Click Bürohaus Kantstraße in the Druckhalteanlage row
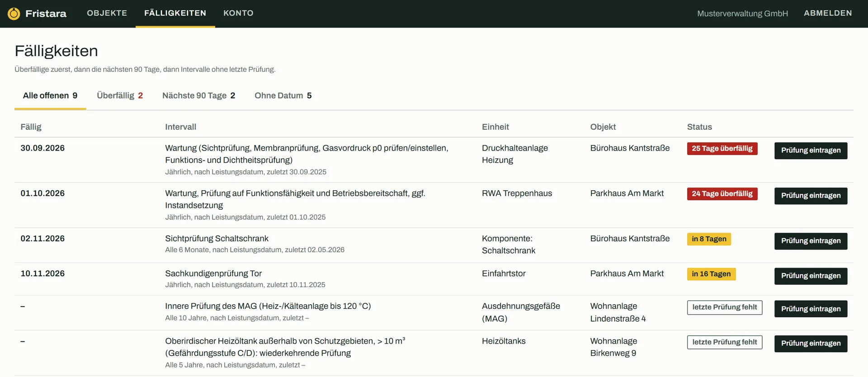 (630, 148)
